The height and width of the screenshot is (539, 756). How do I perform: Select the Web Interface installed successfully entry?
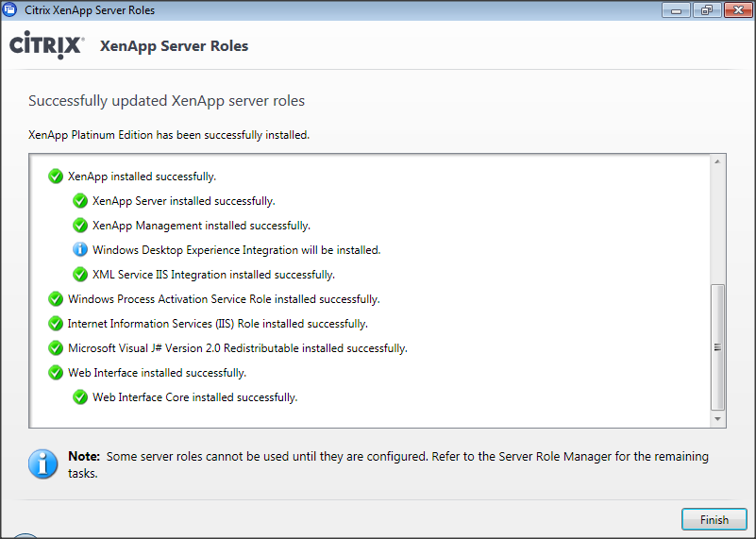[157, 373]
